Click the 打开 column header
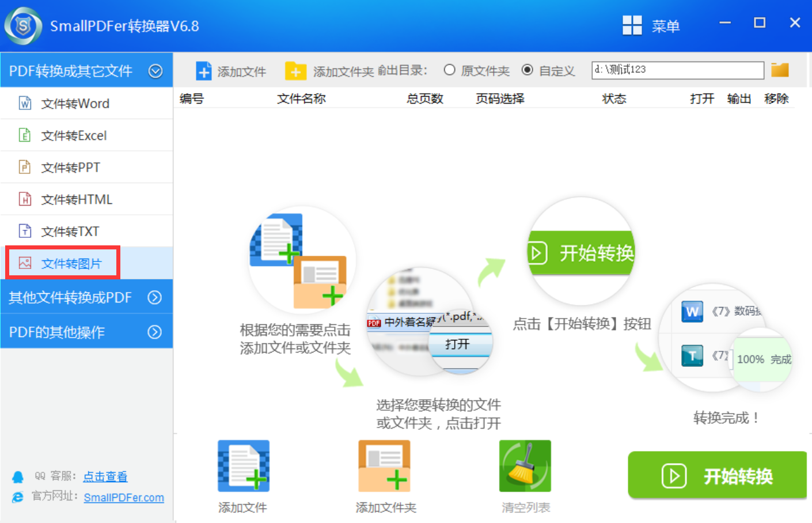 702,98
